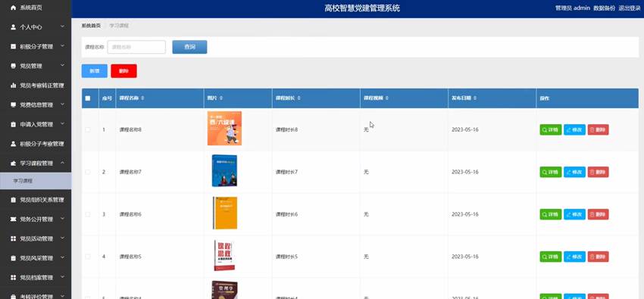Click 修改 for 课程名称6
Image resolution: width=644 pixels, height=299 pixels.
pos(574,214)
